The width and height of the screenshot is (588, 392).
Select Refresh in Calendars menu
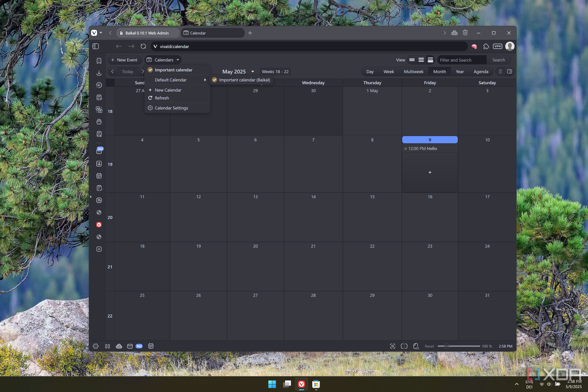(177, 98)
